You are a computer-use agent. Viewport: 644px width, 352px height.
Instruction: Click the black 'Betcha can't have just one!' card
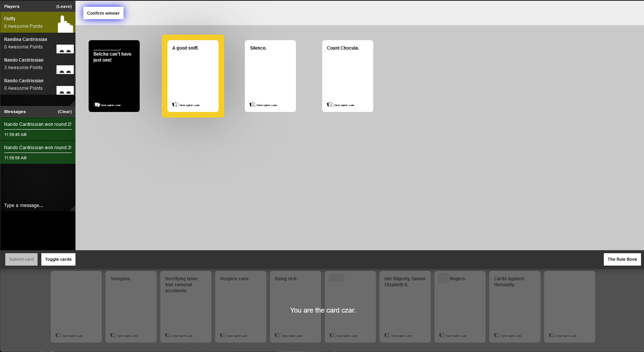click(x=114, y=76)
